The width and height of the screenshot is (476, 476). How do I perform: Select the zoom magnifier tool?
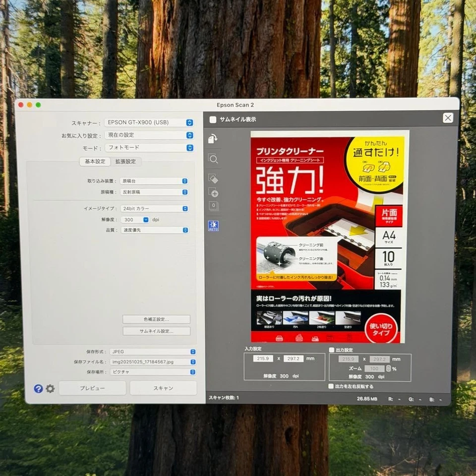tap(213, 159)
